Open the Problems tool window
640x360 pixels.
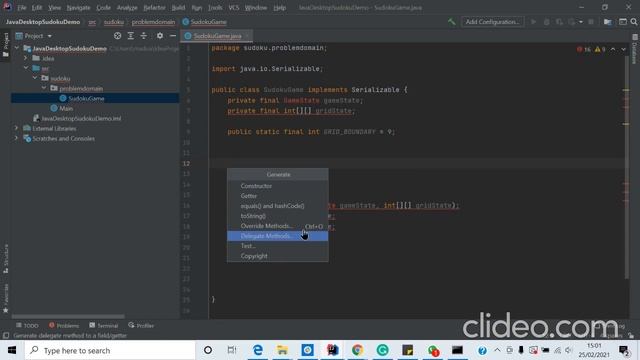[64, 325]
